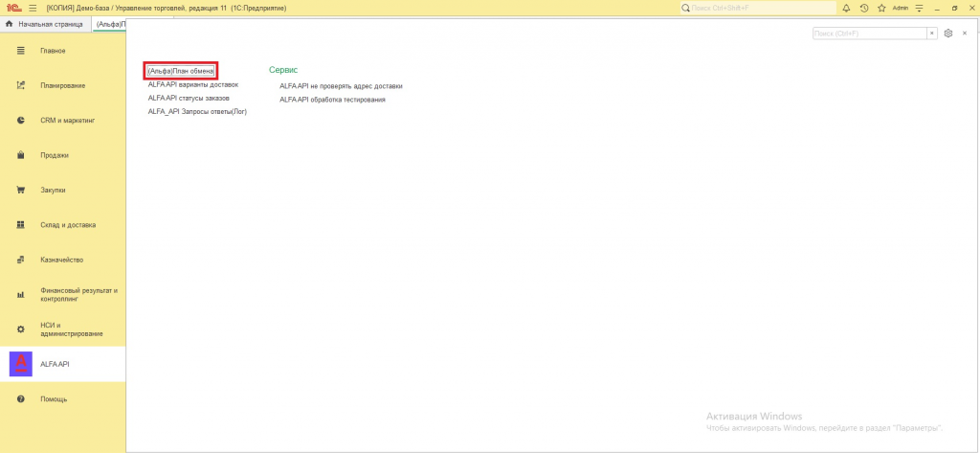This screenshot has height=453, width=980.
Task: Click the Главное lines icon
Action: pos(21,51)
